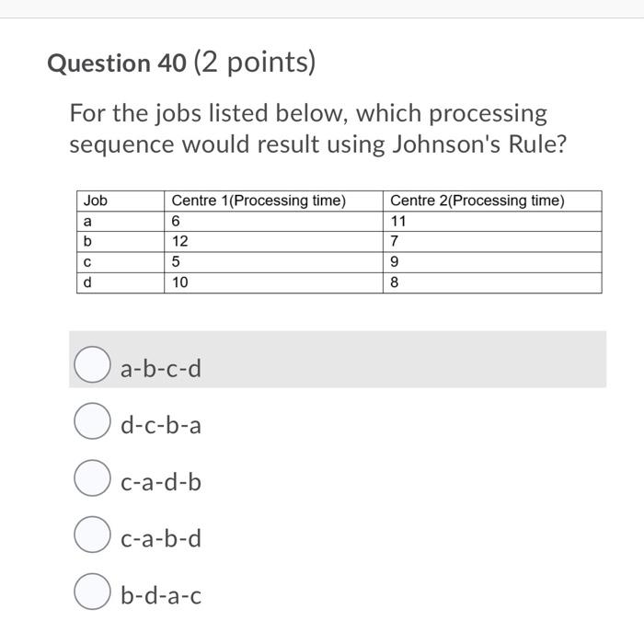Click the Question 40 heading
The image size is (644, 644).
click(x=117, y=63)
